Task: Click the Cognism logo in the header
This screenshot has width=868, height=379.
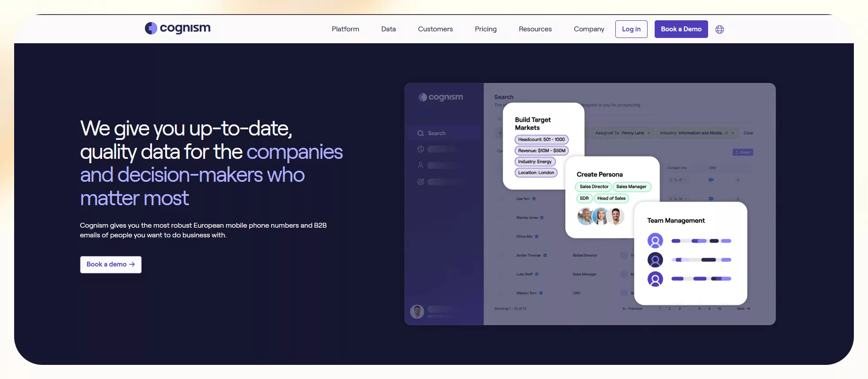Action: click(178, 28)
